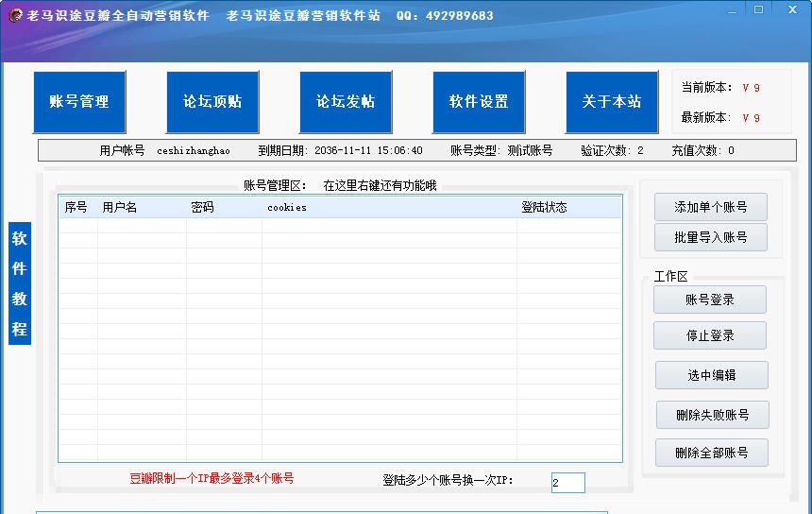Focus the IP switch count field

[568, 483]
